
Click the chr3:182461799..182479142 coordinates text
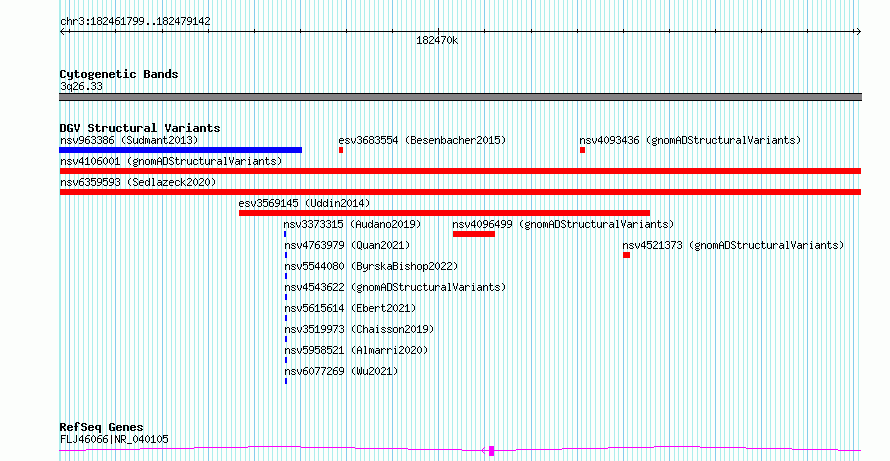135,22
